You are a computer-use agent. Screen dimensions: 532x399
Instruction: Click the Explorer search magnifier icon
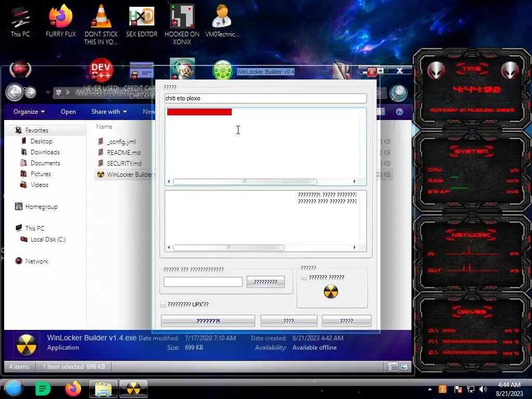[x=398, y=92]
